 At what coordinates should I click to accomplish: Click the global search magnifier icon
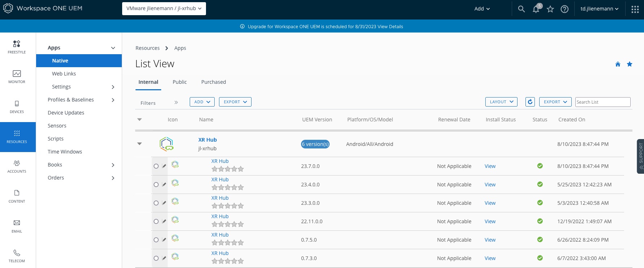click(521, 9)
